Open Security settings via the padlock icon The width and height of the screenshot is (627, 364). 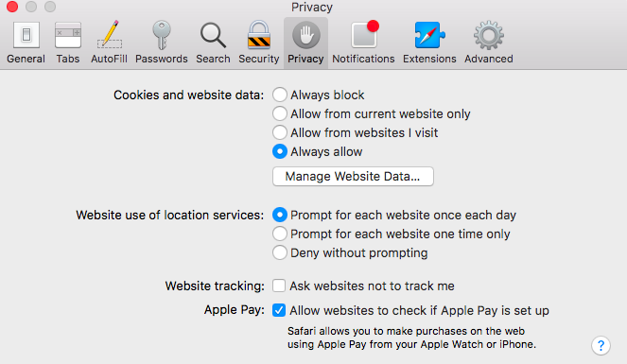(259, 35)
